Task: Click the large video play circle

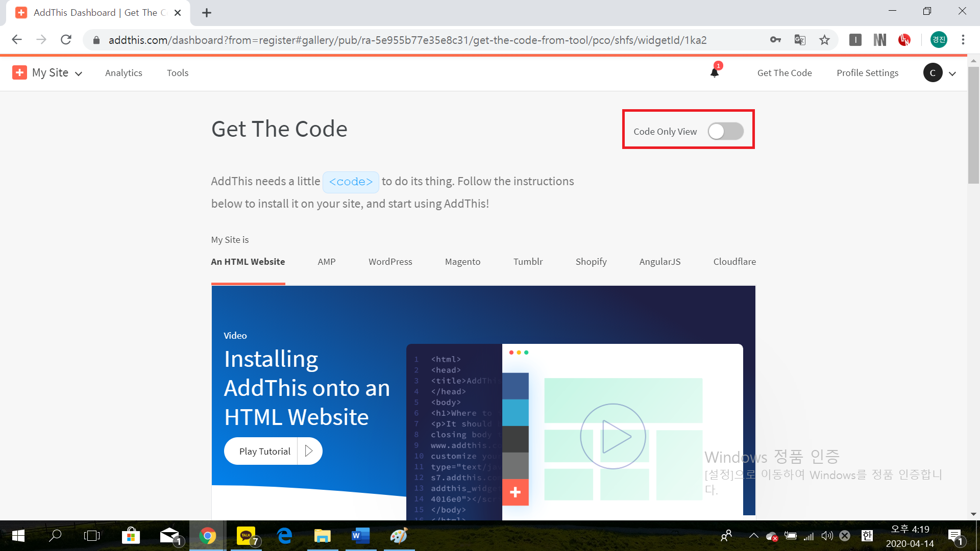Action: (613, 436)
